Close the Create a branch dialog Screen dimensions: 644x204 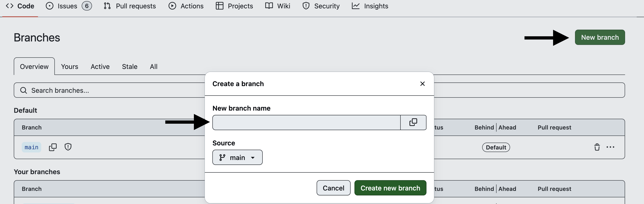pyautogui.click(x=422, y=84)
